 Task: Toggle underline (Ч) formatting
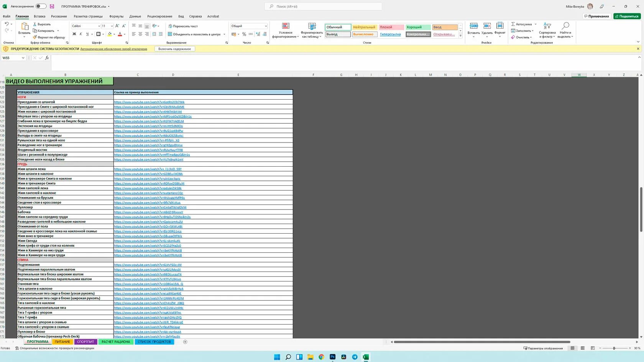point(87,34)
